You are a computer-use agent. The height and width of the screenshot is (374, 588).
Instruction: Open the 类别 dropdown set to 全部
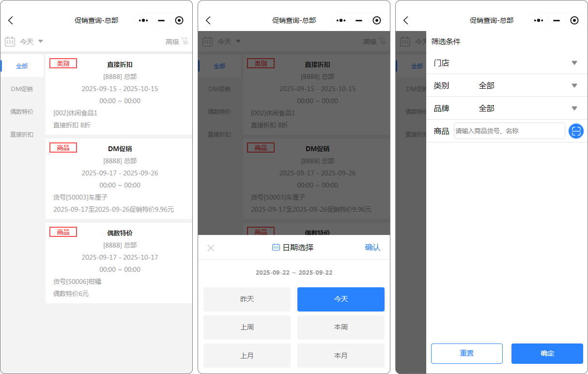click(574, 86)
